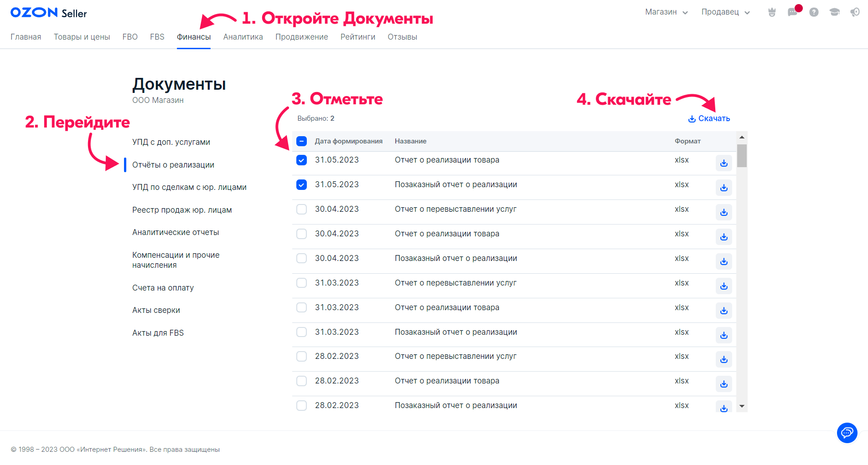Download the 30.04.2023 Отчет о реализации товара file
The width and height of the screenshot is (868, 465).
pyautogui.click(x=723, y=237)
